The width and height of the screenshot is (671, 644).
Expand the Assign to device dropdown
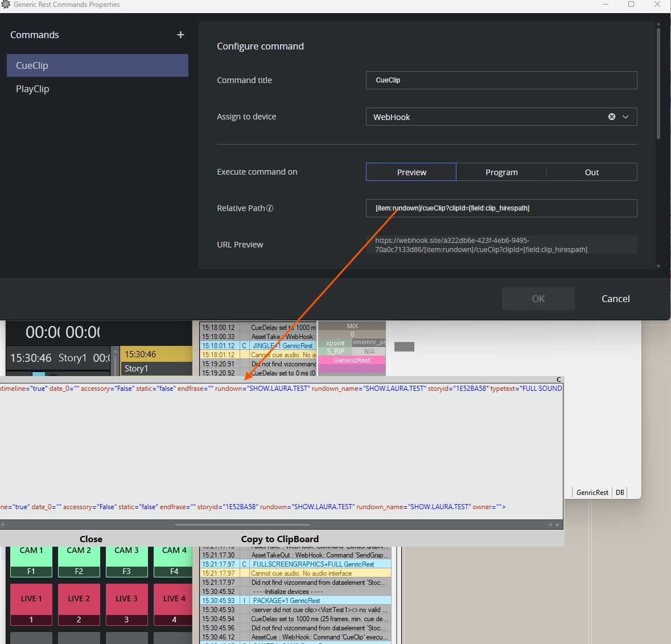click(625, 117)
